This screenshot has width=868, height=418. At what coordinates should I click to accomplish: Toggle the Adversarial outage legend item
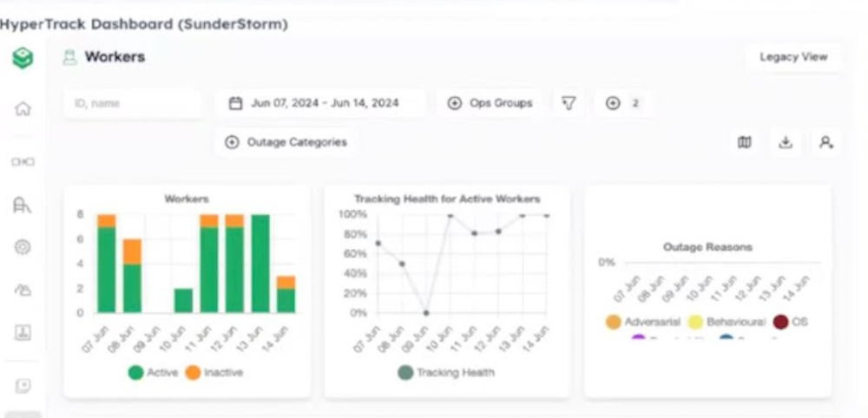tap(643, 322)
